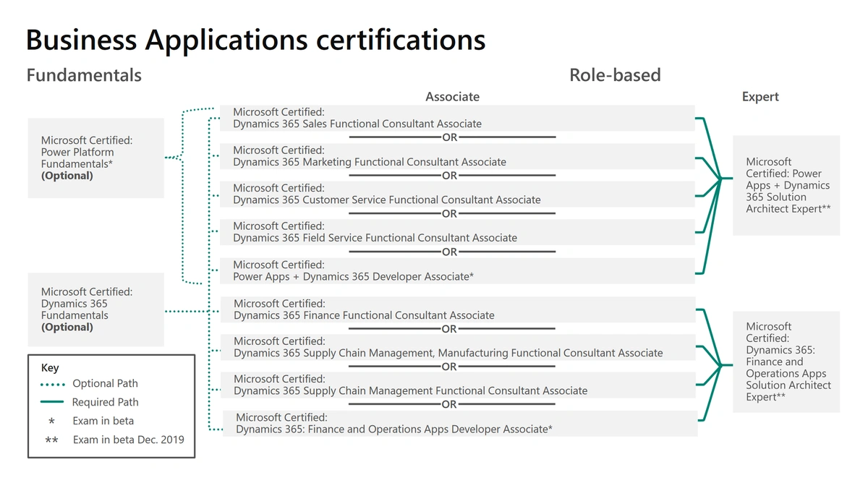This screenshot has width=868, height=483.
Task: Click Dynamics 365 Marketing Functional Consultant Associate
Action: click(x=457, y=156)
